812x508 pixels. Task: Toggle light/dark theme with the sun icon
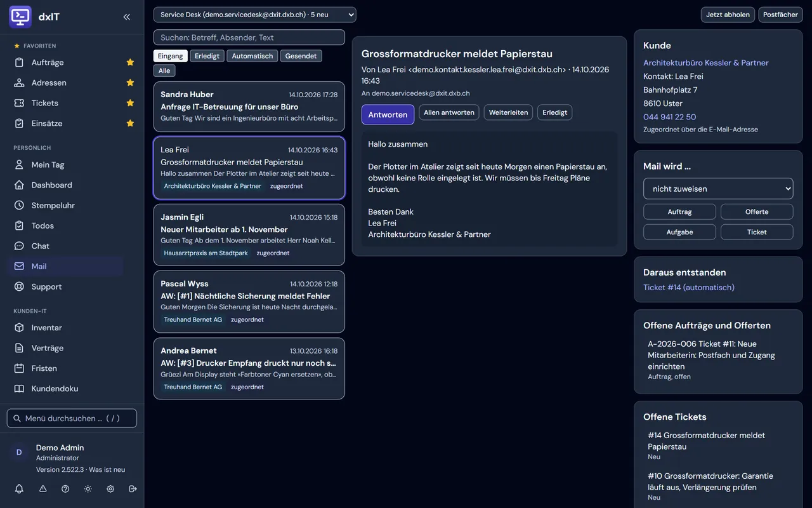point(88,489)
